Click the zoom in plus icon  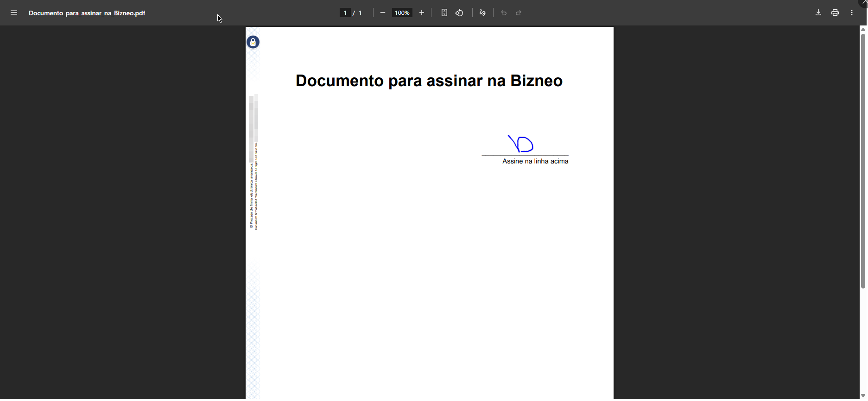[x=422, y=13]
